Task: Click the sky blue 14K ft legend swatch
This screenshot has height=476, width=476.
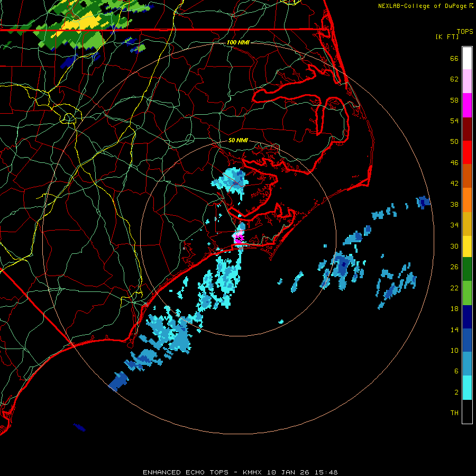Action: pyautogui.click(x=467, y=364)
